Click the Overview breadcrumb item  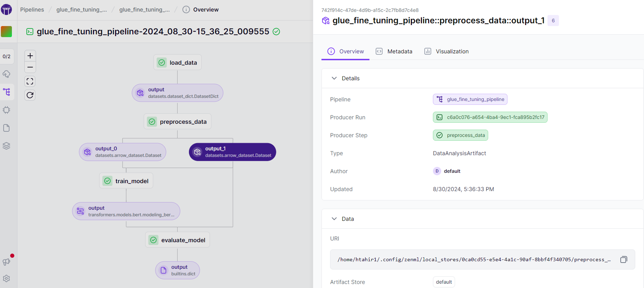tap(200, 10)
